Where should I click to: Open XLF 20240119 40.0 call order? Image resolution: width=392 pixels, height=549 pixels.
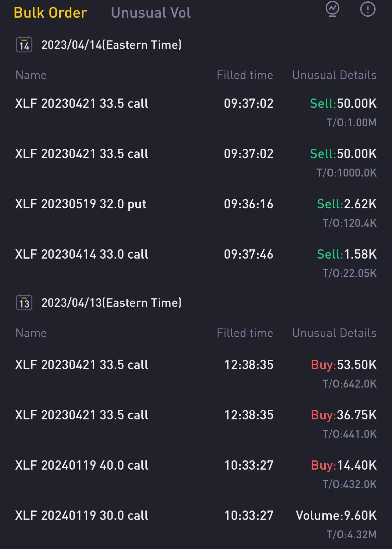click(196, 474)
